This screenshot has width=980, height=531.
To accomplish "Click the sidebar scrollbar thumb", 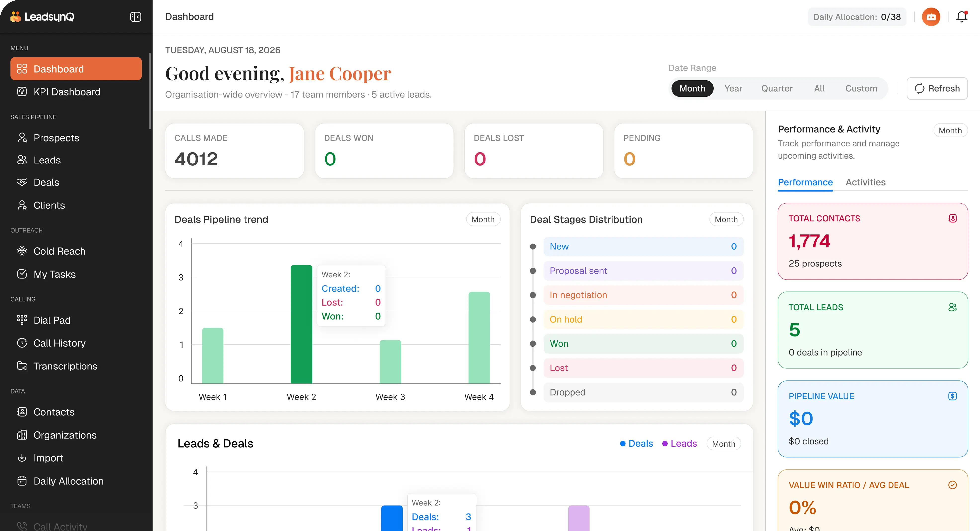I will [150, 91].
